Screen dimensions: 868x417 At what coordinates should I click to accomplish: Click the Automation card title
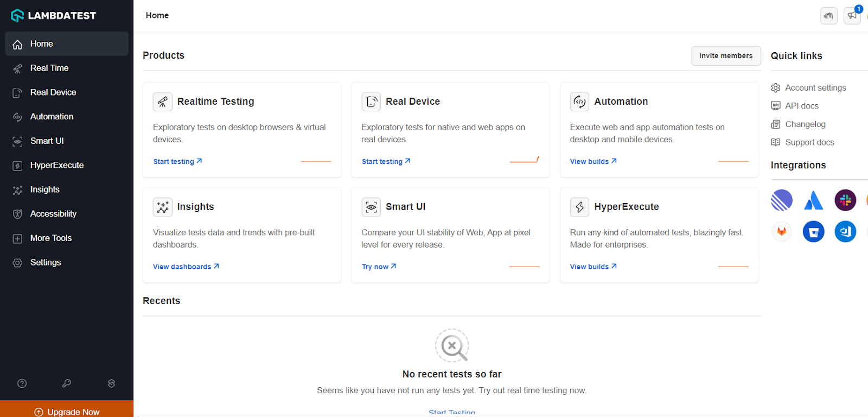coord(621,102)
